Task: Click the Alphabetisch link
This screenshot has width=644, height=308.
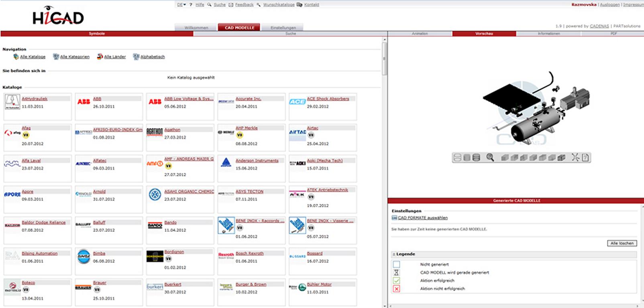Action: coord(153,57)
